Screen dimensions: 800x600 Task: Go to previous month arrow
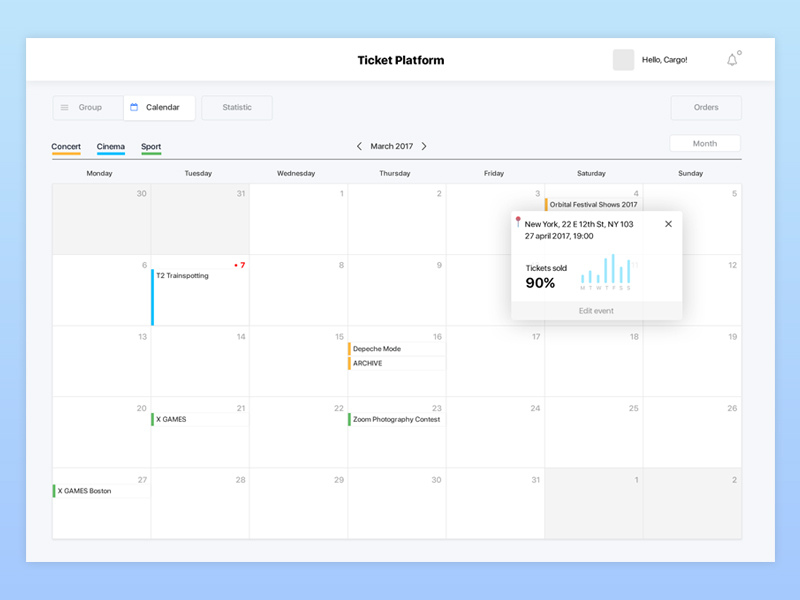[x=360, y=146]
